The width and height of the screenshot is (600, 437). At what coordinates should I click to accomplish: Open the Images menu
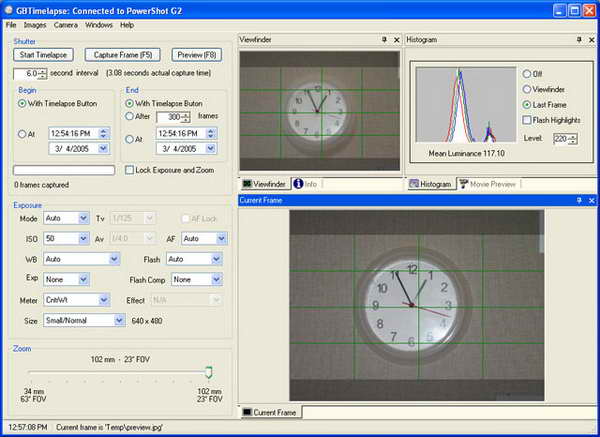pos(35,24)
